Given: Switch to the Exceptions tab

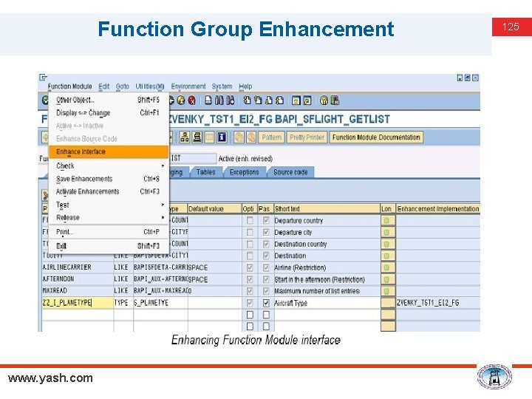Looking at the screenshot, I should click(244, 172).
